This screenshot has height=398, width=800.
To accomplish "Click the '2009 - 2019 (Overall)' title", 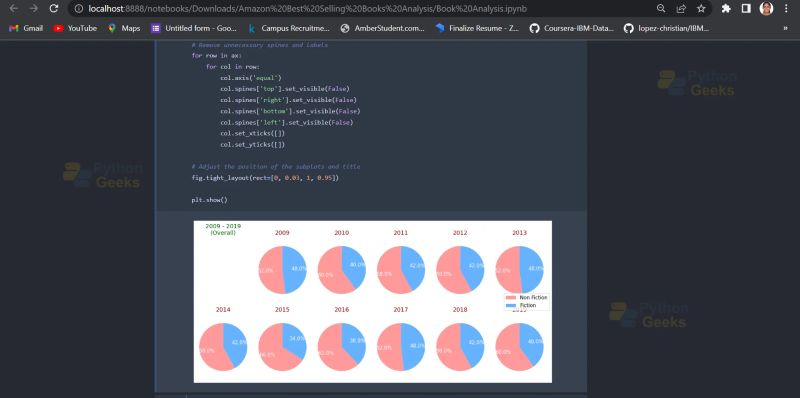I will coord(223,229).
